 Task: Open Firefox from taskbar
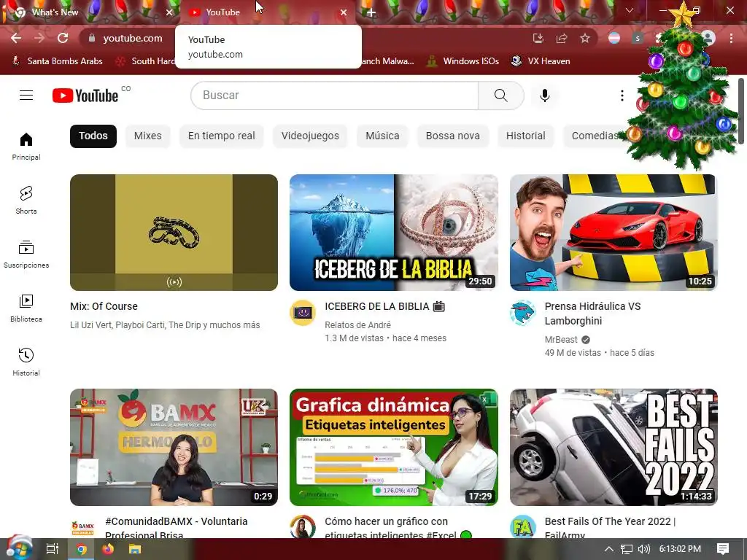pos(108,549)
